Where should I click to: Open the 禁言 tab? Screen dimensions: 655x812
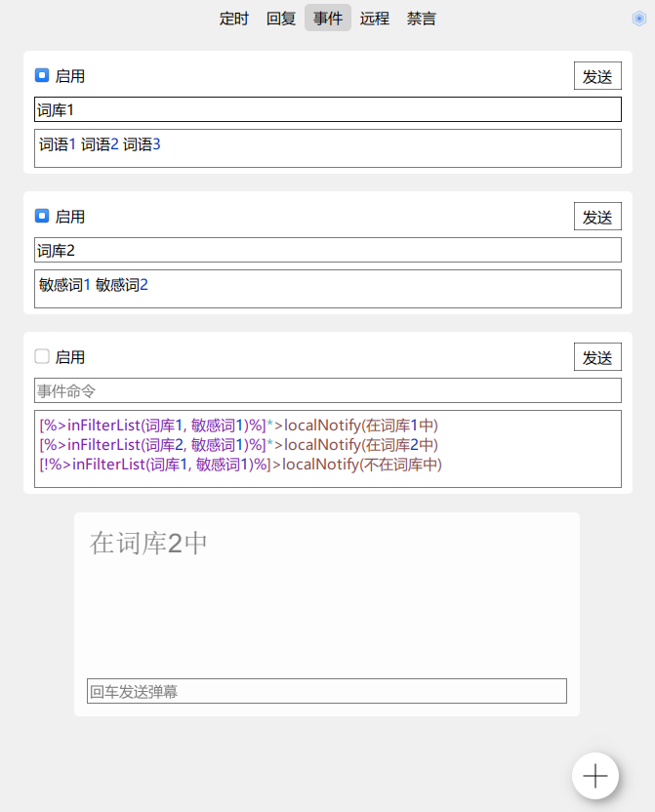(x=421, y=18)
